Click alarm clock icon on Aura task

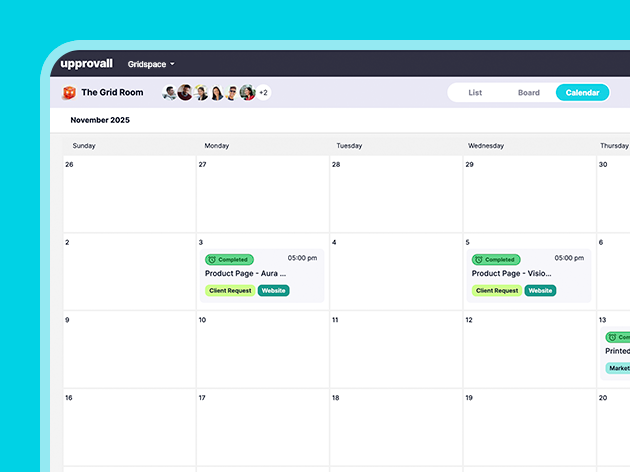(x=212, y=260)
